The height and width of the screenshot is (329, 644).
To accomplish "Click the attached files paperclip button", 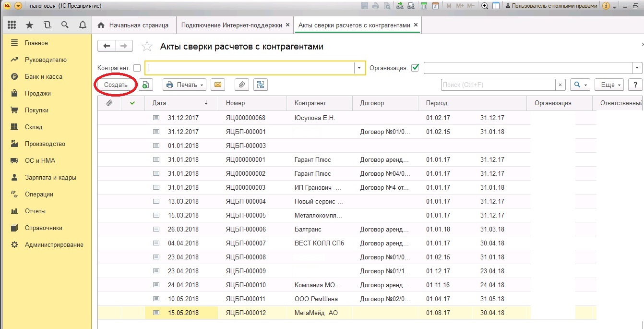I will (242, 85).
